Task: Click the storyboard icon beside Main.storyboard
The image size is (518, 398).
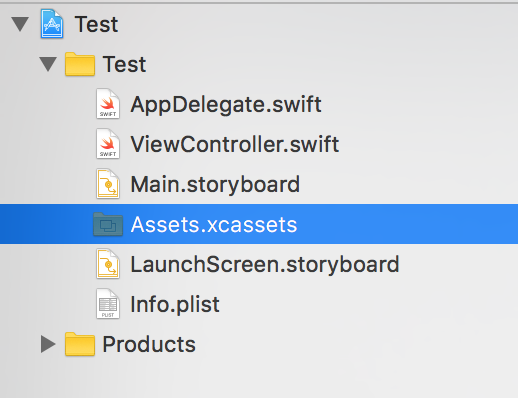Action: pos(108,184)
